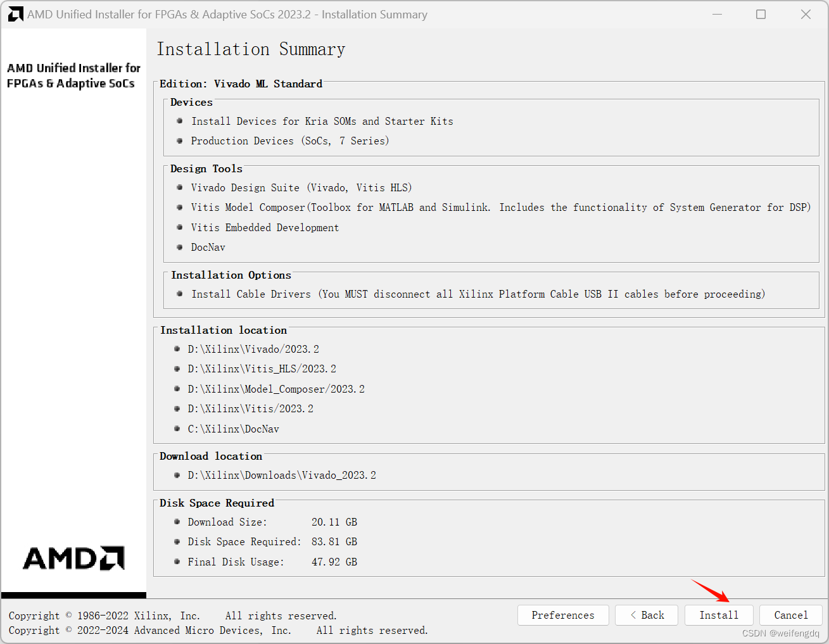This screenshot has height=644, width=829.
Task: Maximize the installer window
Action: 761,14
